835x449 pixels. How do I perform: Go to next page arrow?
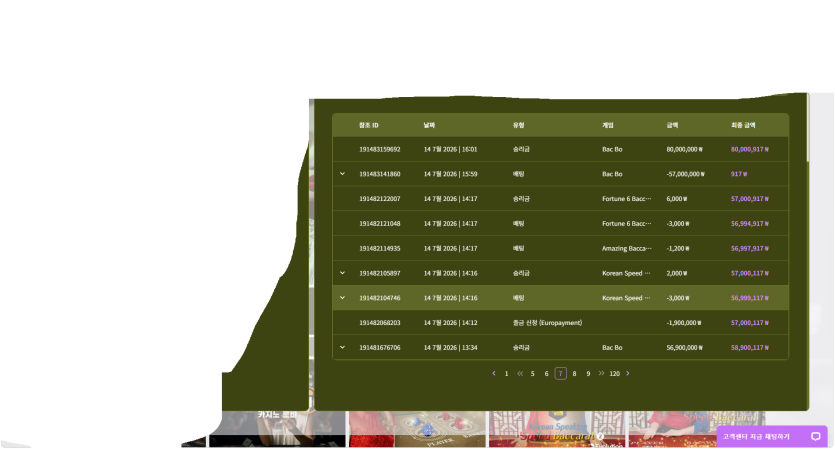tap(628, 373)
